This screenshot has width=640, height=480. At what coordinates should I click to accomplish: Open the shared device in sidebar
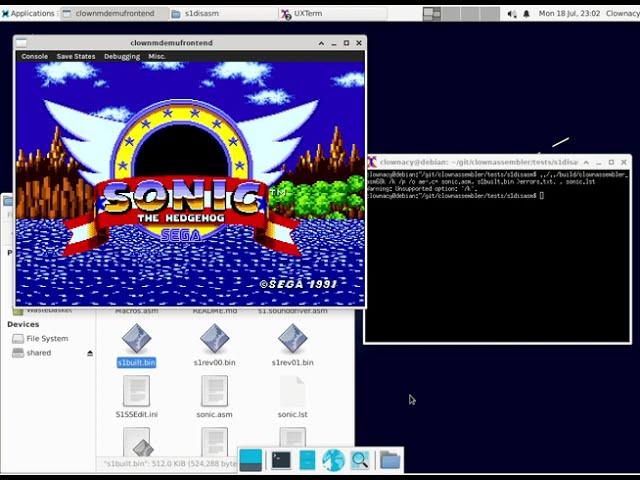39,353
